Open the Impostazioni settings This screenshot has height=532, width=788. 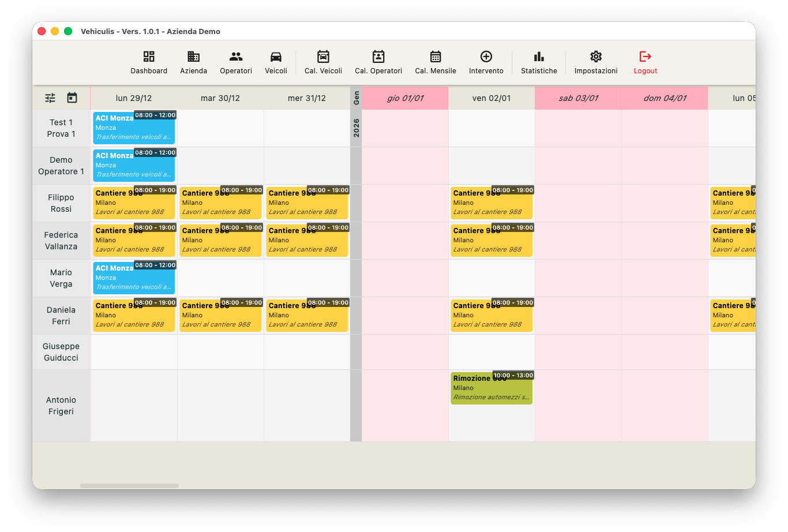pyautogui.click(x=596, y=62)
